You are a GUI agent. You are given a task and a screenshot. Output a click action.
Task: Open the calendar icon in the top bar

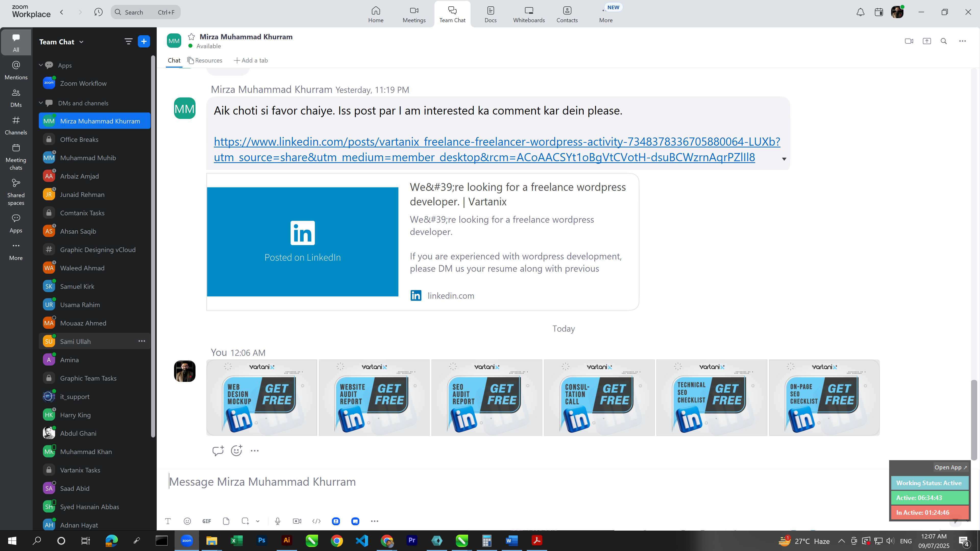click(878, 12)
